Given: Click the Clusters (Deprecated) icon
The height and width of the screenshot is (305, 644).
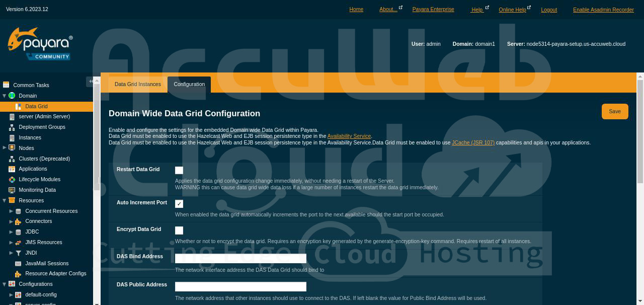Looking at the screenshot, I should coord(12,159).
